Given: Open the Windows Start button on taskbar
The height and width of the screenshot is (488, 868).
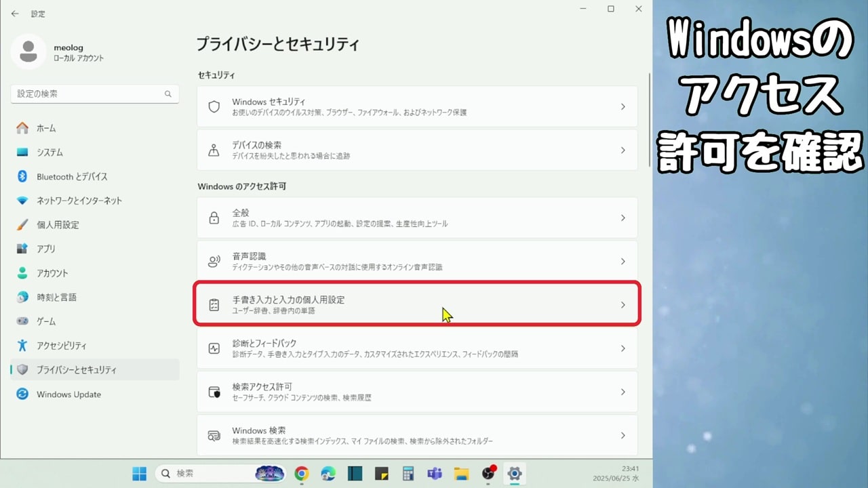Looking at the screenshot, I should click(x=140, y=473).
